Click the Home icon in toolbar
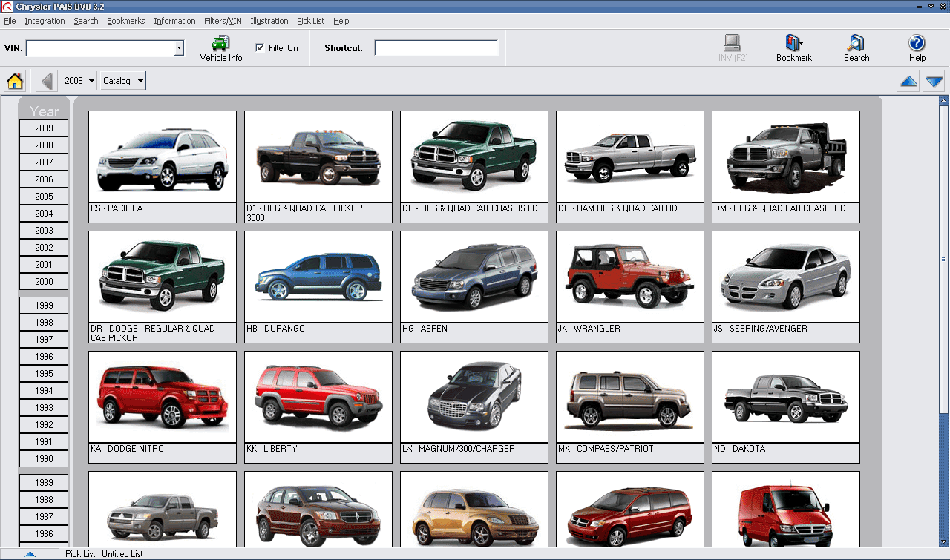 [15, 81]
